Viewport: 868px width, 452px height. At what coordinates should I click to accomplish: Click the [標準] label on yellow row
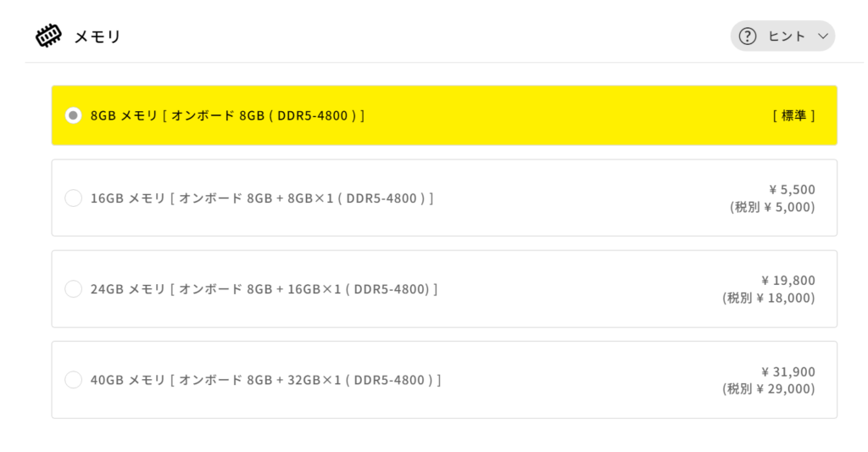click(x=793, y=115)
